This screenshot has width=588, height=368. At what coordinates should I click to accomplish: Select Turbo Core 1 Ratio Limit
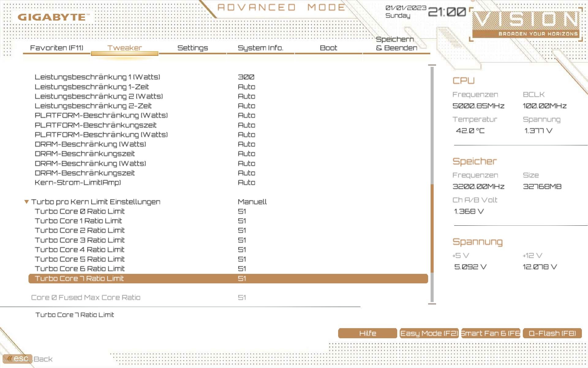tap(78, 221)
